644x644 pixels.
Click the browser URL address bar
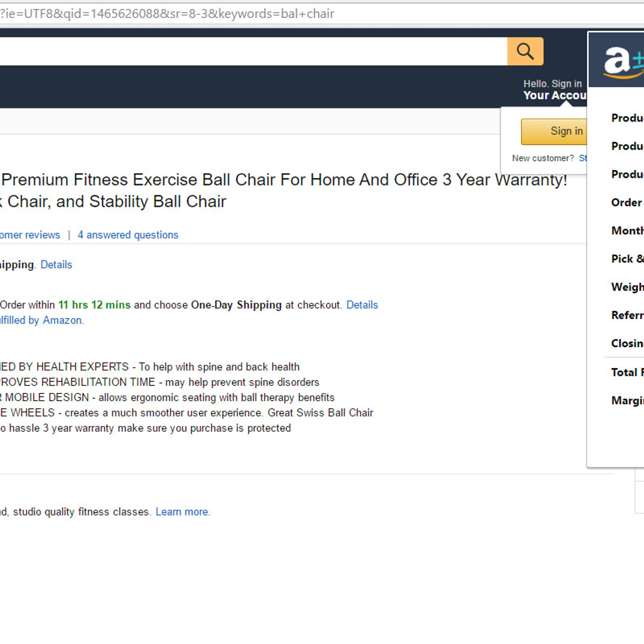(322, 14)
